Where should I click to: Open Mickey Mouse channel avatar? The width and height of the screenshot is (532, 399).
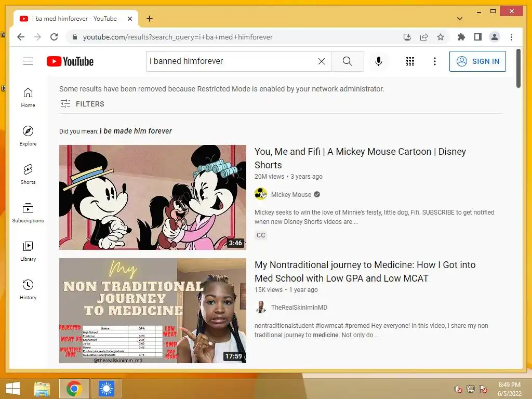point(261,194)
